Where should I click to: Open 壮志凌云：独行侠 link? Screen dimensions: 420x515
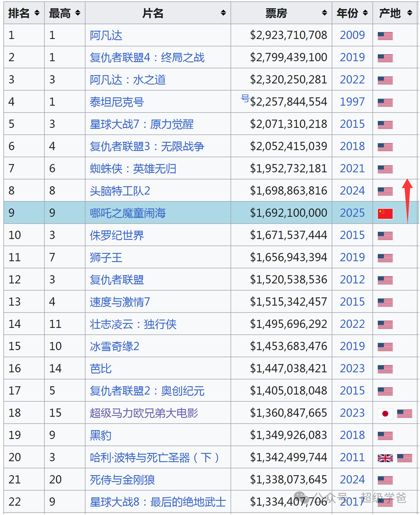(133, 324)
